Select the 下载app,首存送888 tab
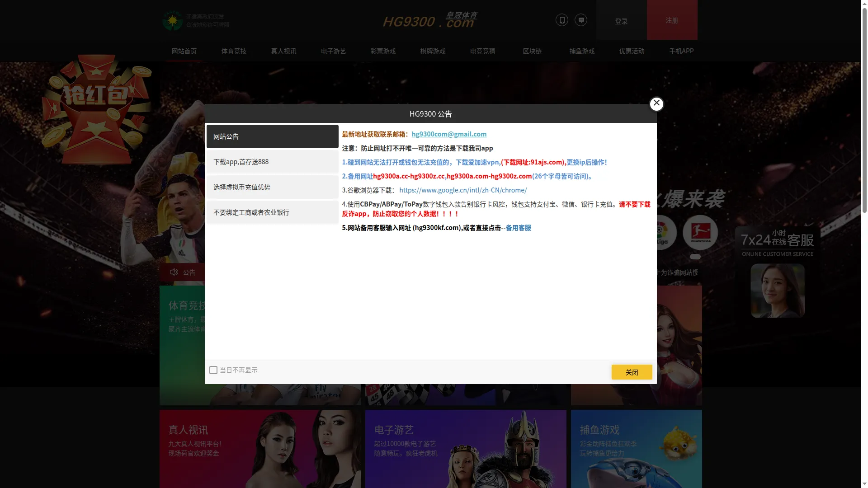 click(273, 162)
